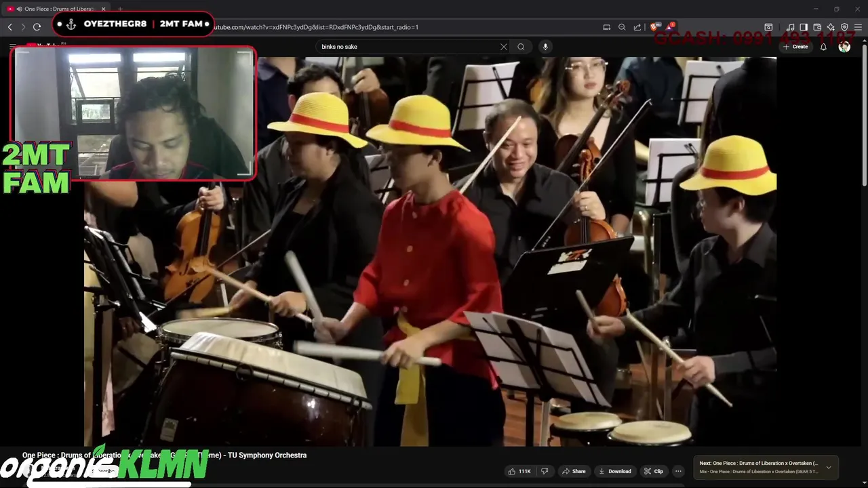The image size is (868, 488).
Task: Open the browser hamburger menu
Action: pyautogui.click(x=858, y=27)
